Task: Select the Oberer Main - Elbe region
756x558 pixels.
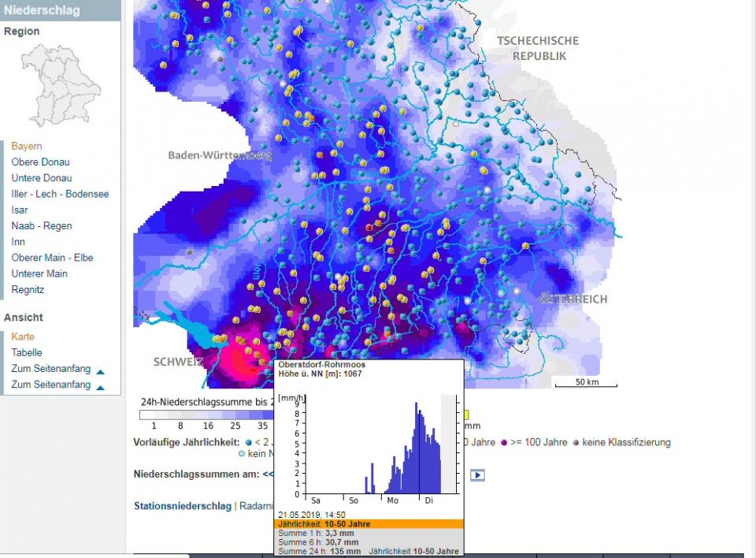Action: coord(52,258)
